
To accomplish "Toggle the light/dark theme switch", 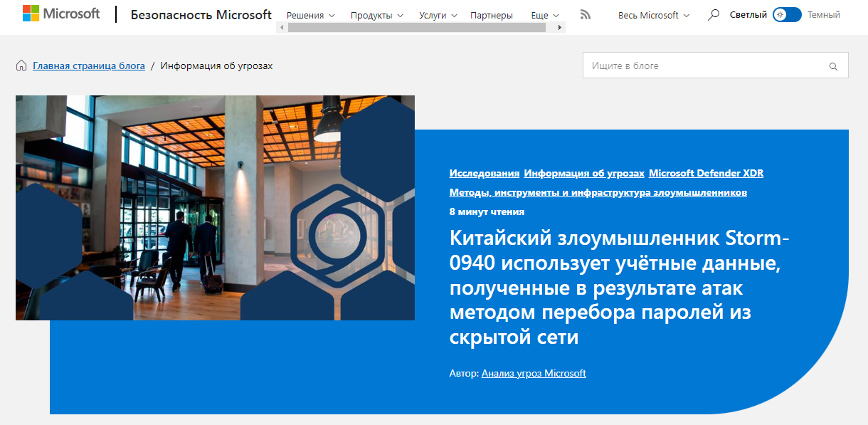I will 787,14.
